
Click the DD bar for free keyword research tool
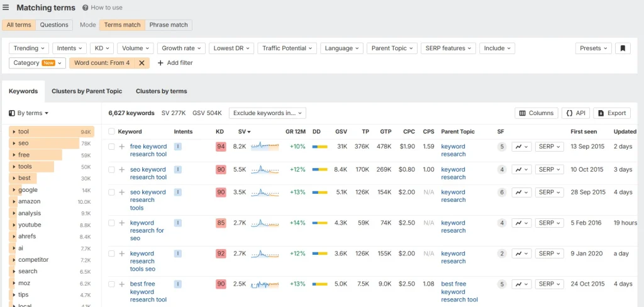point(319,147)
